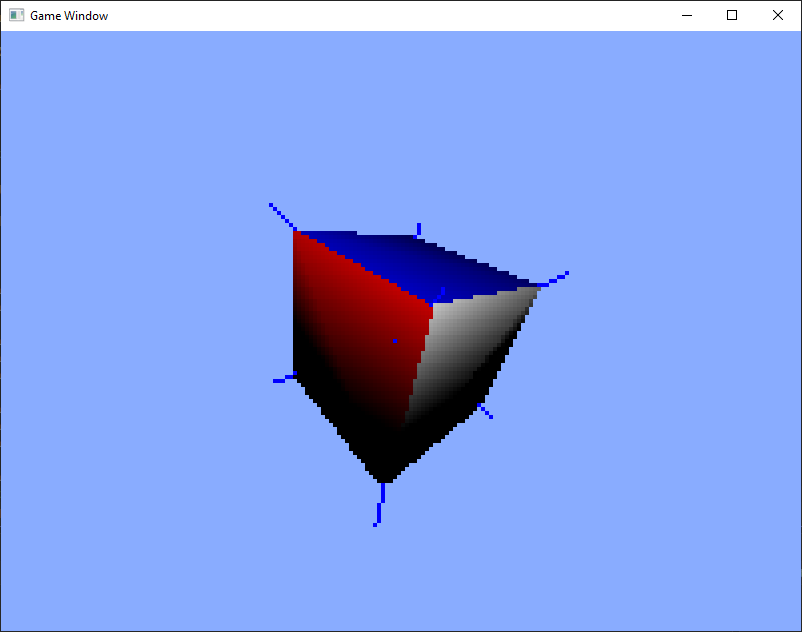Click the blue line at right cube vertex
Screen dimensions: 802x632
tap(553, 279)
